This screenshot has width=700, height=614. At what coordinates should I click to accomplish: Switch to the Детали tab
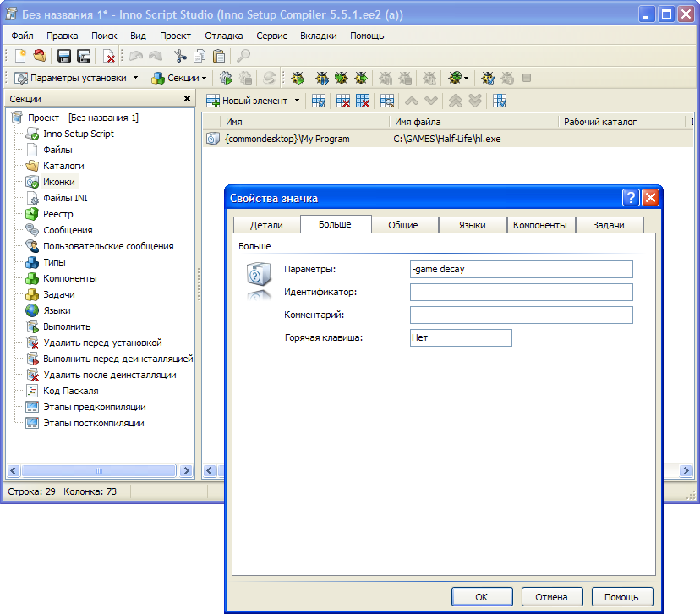pos(266,225)
